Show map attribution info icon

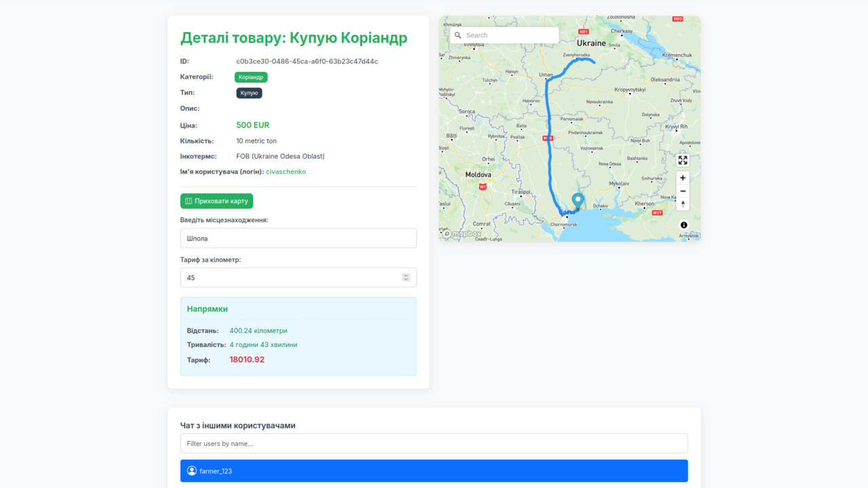684,225
